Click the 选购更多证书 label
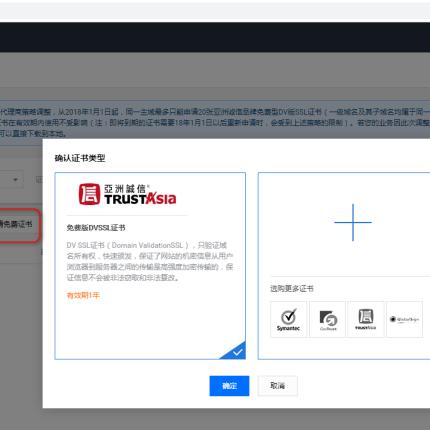This screenshot has width=430, height=430. (x=292, y=288)
